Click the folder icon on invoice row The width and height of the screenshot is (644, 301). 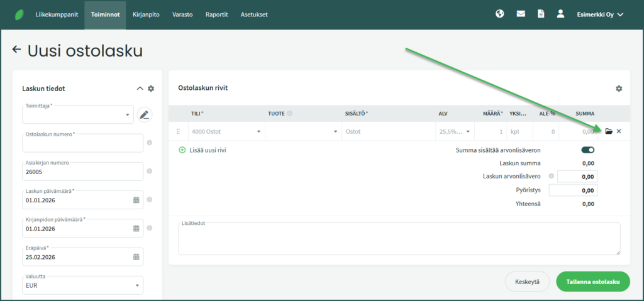tap(608, 131)
